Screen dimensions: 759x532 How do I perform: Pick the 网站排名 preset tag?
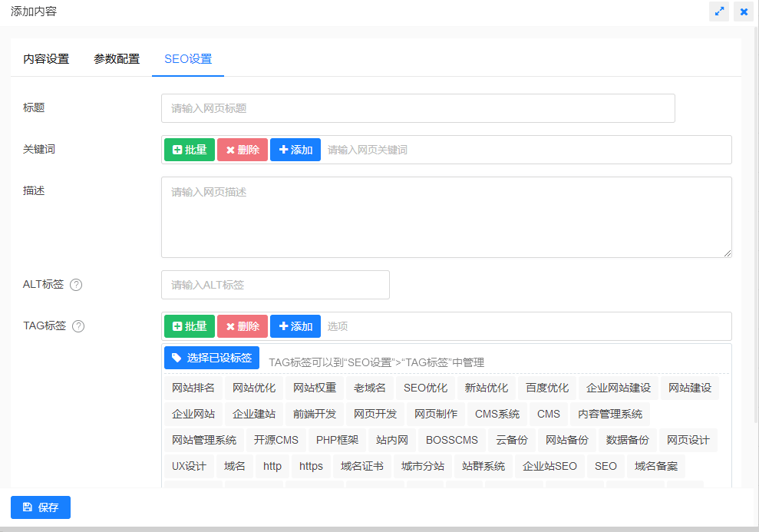(x=193, y=388)
